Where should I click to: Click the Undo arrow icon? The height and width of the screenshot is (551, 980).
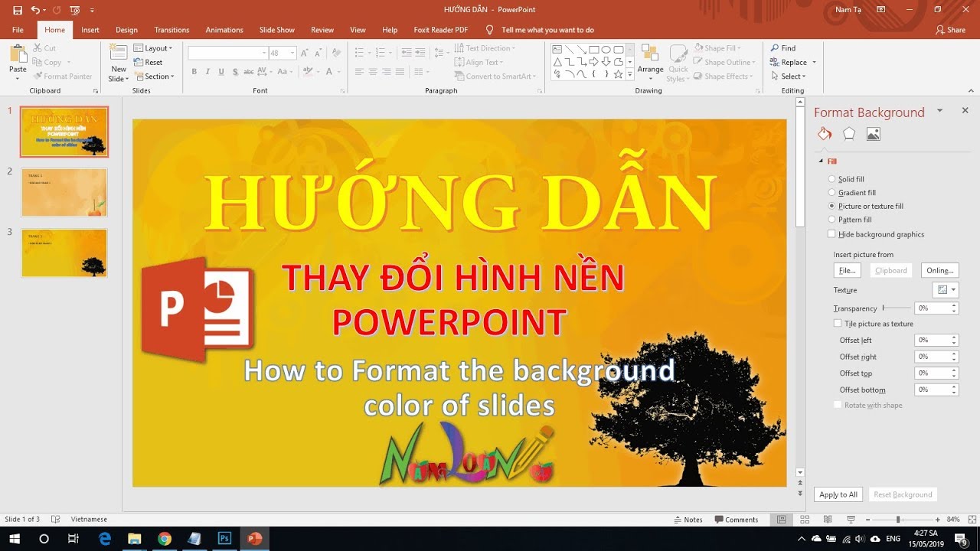tap(35, 10)
